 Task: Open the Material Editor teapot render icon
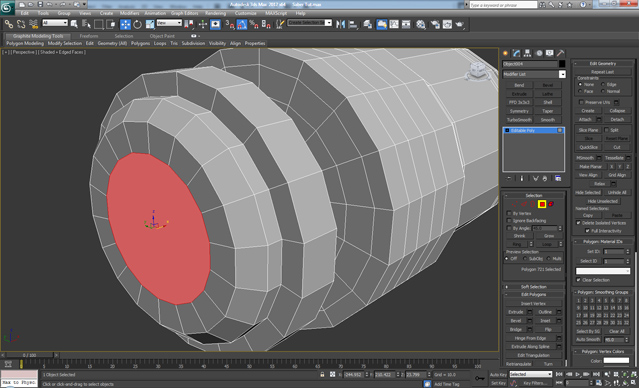(x=460, y=24)
